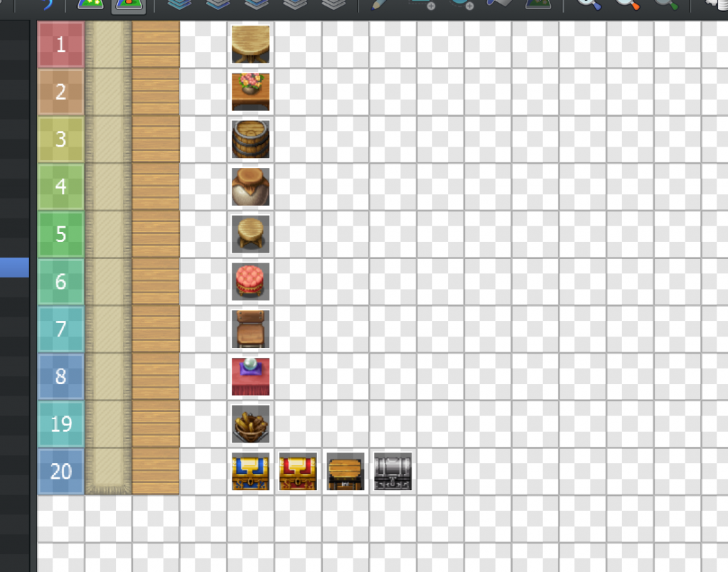Select the green tile labeled 5
The width and height of the screenshot is (728, 572).
(61, 234)
